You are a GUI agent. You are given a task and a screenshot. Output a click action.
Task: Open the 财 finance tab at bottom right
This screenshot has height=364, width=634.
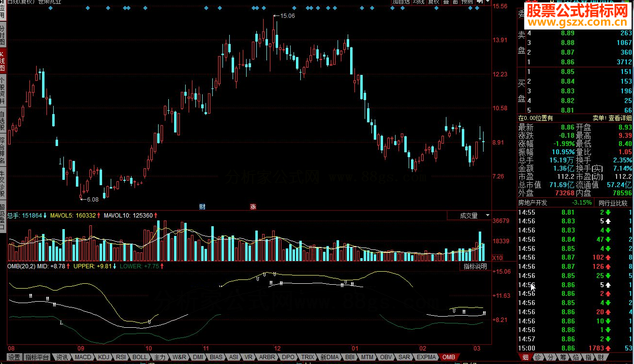tap(600, 358)
